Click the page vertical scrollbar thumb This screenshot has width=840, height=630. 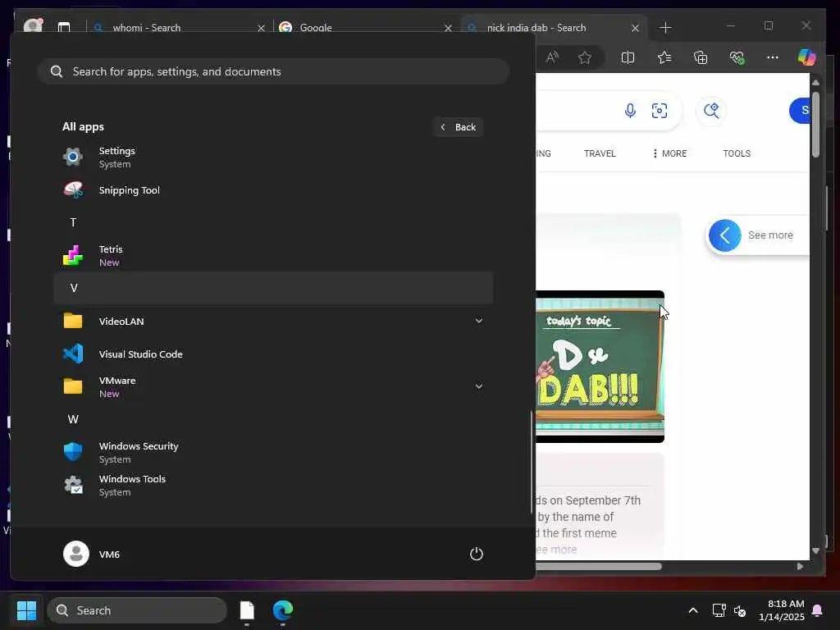815,125
